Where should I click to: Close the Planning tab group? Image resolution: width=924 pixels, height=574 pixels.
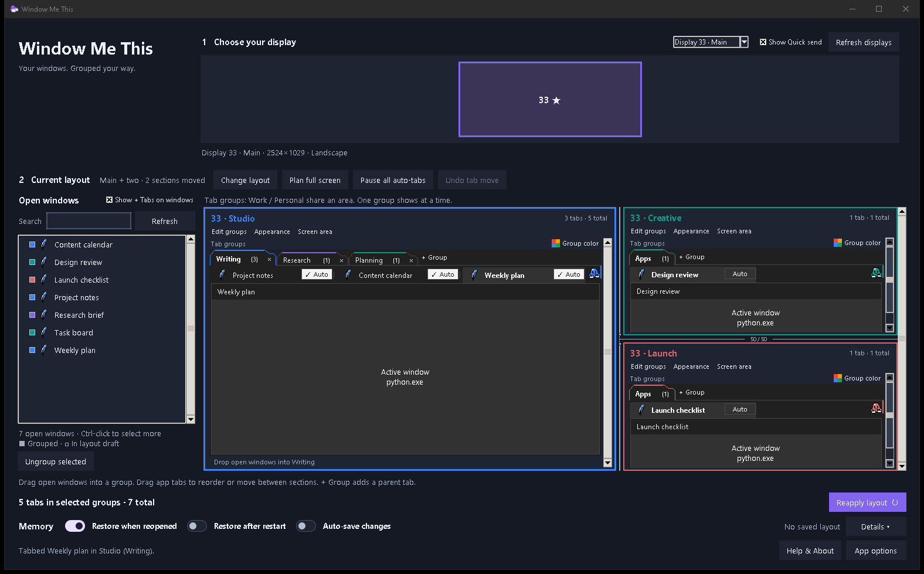(411, 260)
